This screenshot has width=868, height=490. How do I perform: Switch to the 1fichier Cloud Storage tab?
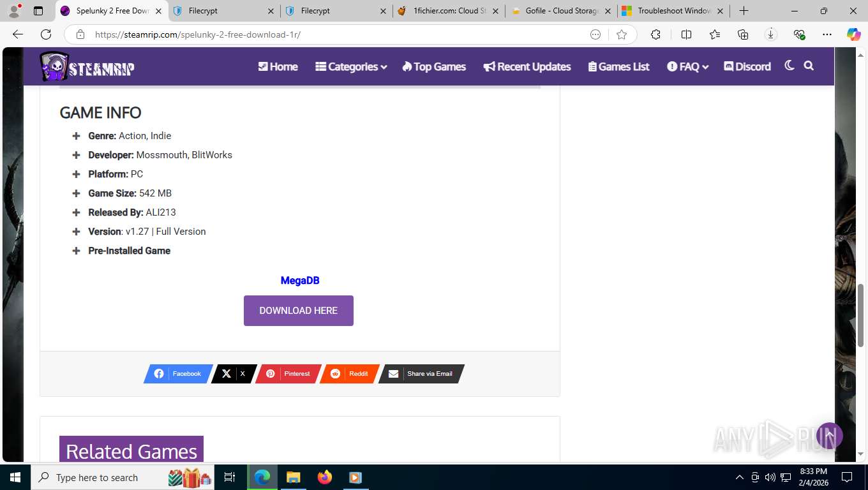(449, 11)
